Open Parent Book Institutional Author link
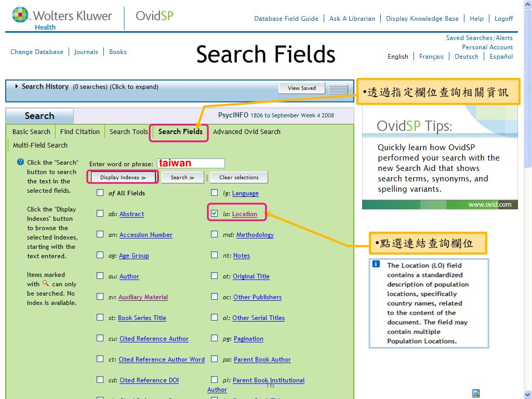The height and width of the screenshot is (399, 532). coord(269,380)
